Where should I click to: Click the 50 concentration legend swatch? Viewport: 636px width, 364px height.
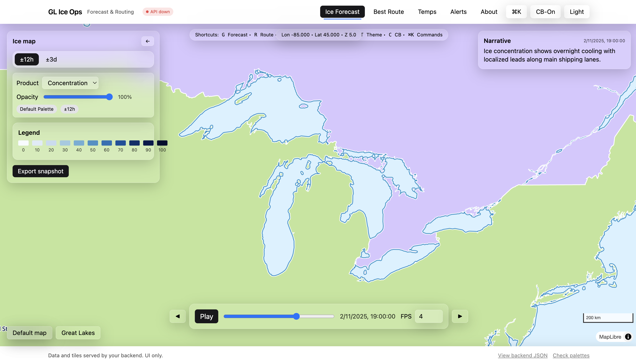pyautogui.click(x=93, y=143)
